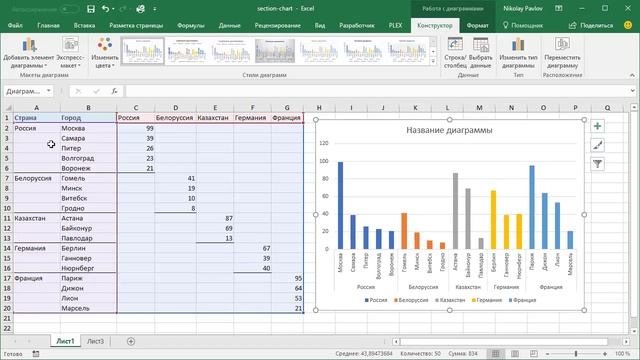Click the insert function fx icon
640x360 pixels.
[x=115, y=91]
